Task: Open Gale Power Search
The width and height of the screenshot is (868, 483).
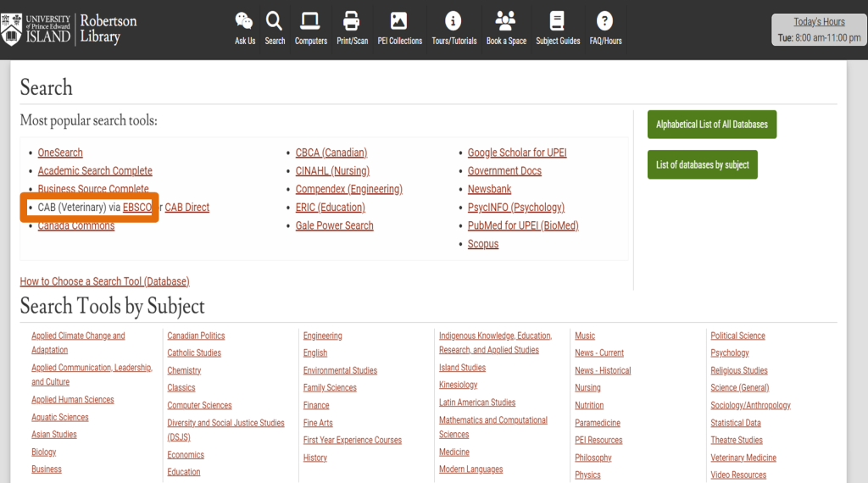Action: (334, 225)
